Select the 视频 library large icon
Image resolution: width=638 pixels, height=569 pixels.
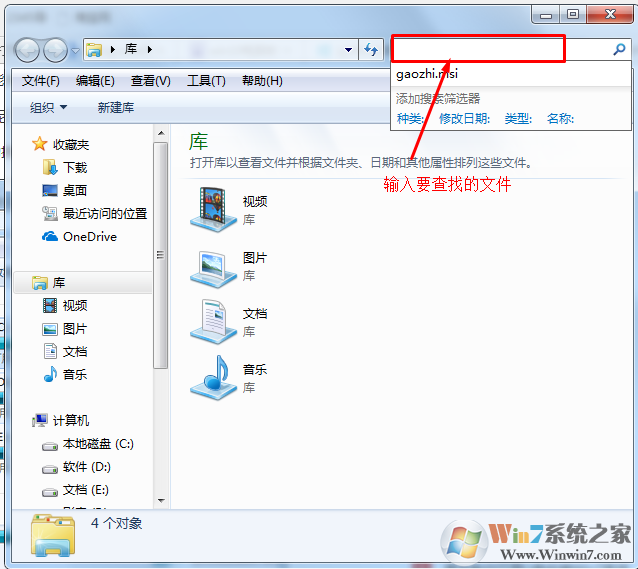[213, 209]
